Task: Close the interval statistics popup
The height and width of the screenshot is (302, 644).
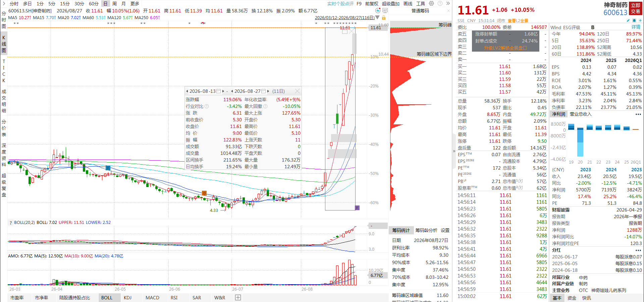Action: [297, 91]
